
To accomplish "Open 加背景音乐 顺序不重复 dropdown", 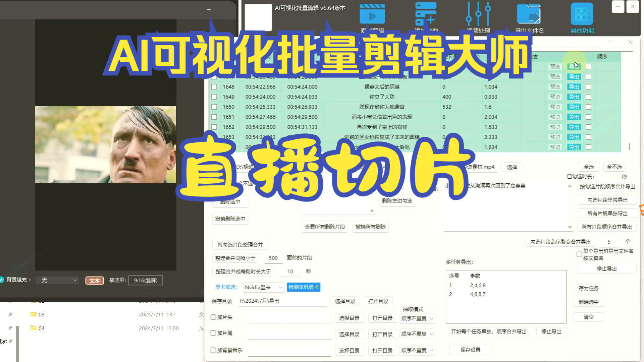I will coord(418,350).
